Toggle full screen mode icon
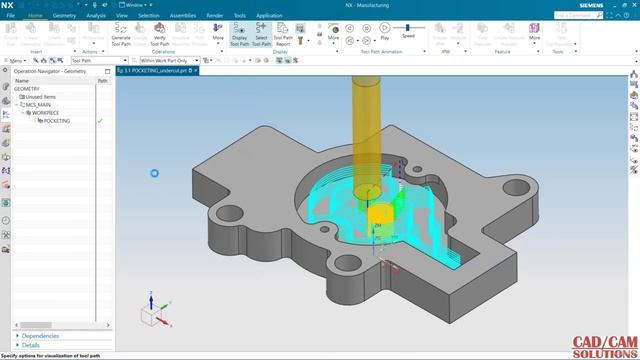This screenshot has width=640, height=360. (x=609, y=15)
